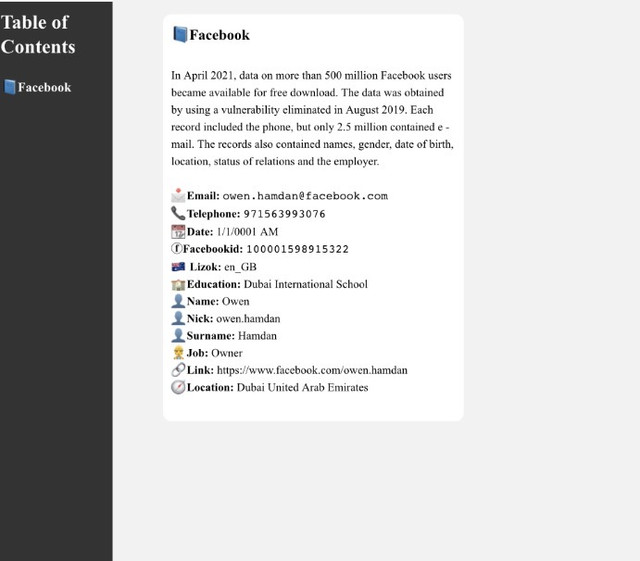The width and height of the screenshot is (640, 561).
Task: Click the person icon next to Surname
Action: click(x=178, y=336)
